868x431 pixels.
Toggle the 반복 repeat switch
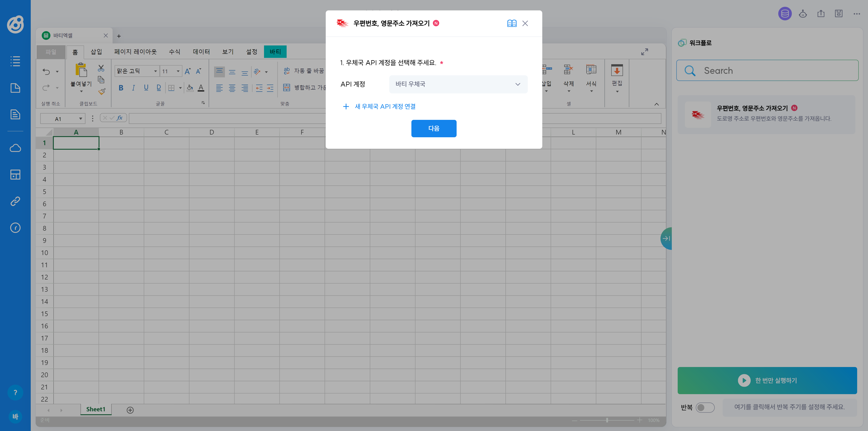coord(705,407)
